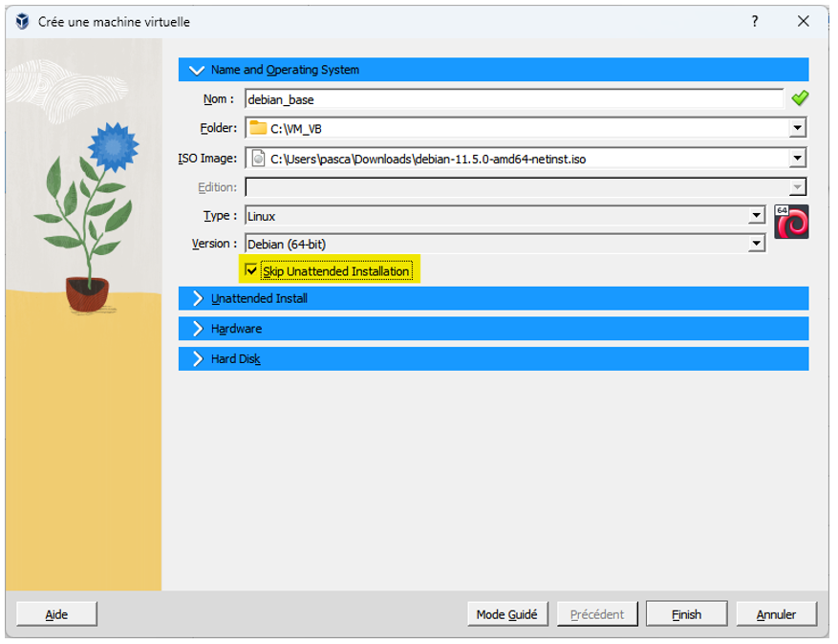The image size is (838, 644).
Task: Expand the Hard Disk section
Action: coord(493,358)
